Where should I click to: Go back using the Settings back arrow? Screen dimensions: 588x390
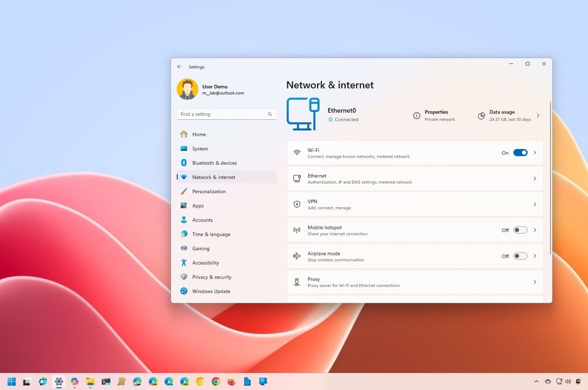coord(179,67)
